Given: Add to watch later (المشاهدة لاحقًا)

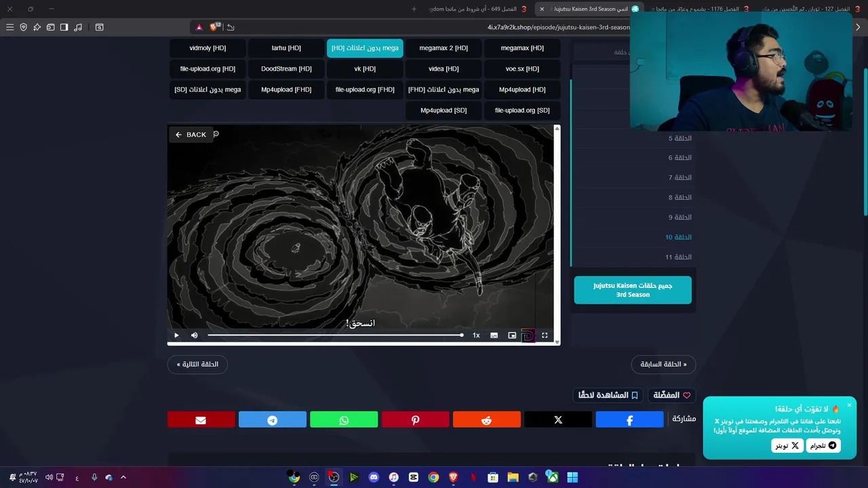Looking at the screenshot, I should tap(608, 395).
